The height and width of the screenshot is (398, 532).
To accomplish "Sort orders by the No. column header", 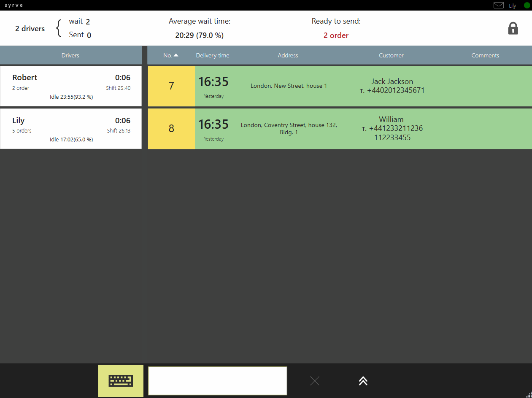I will click(170, 55).
